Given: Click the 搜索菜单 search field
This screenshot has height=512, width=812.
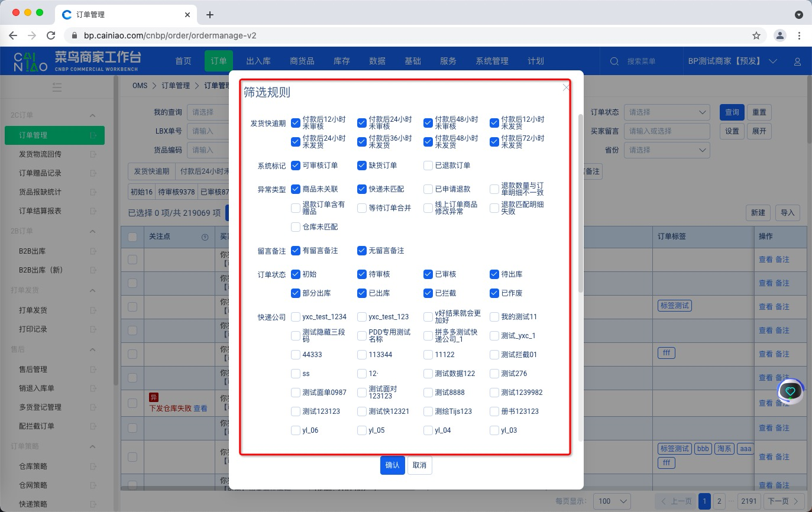Looking at the screenshot, I should tap(641, 61).
